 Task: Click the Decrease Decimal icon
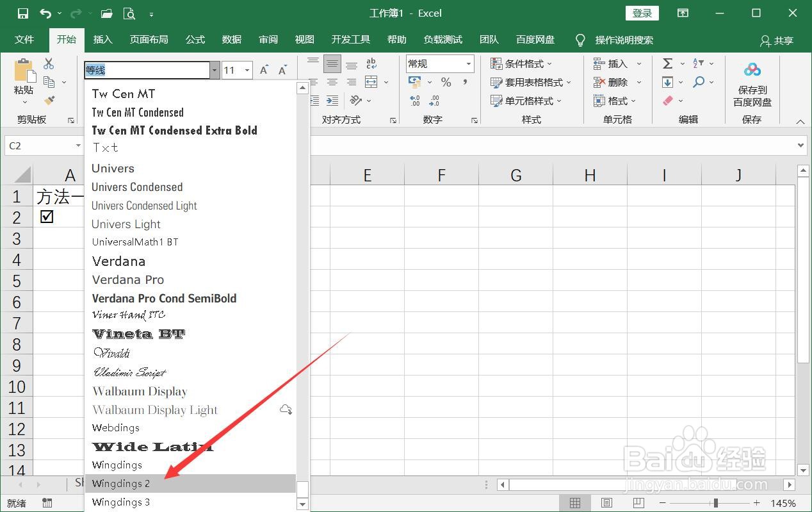coord(434,101)
